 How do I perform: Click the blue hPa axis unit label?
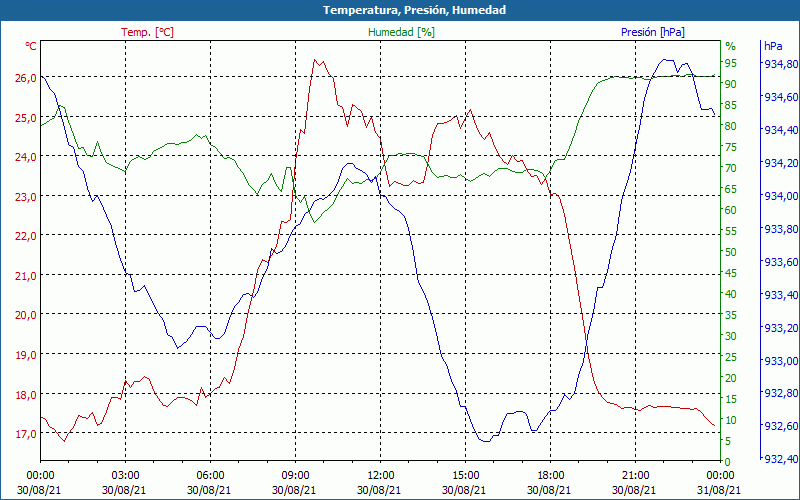[773, 46]
